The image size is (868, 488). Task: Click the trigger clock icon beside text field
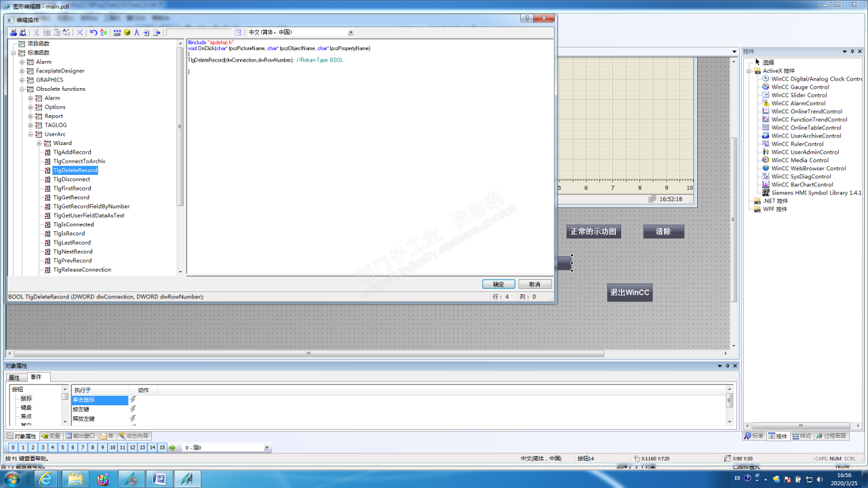click(238, 33)
